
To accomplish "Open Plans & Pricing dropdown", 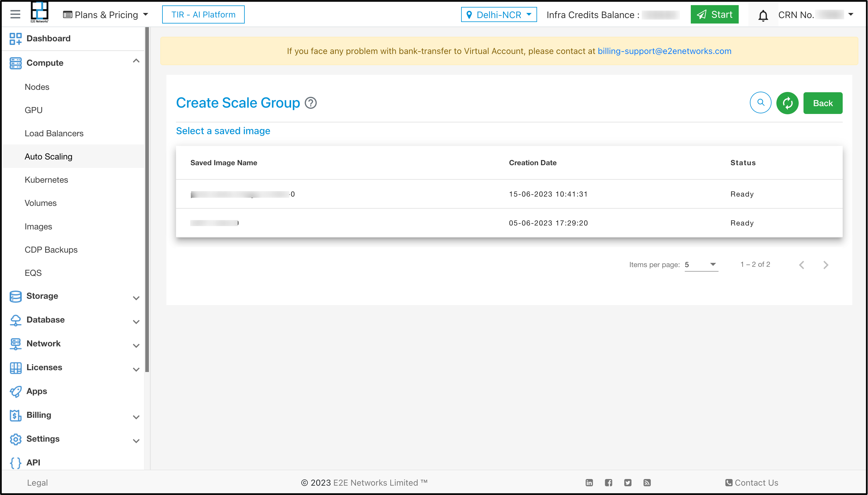I will [106, 14].
